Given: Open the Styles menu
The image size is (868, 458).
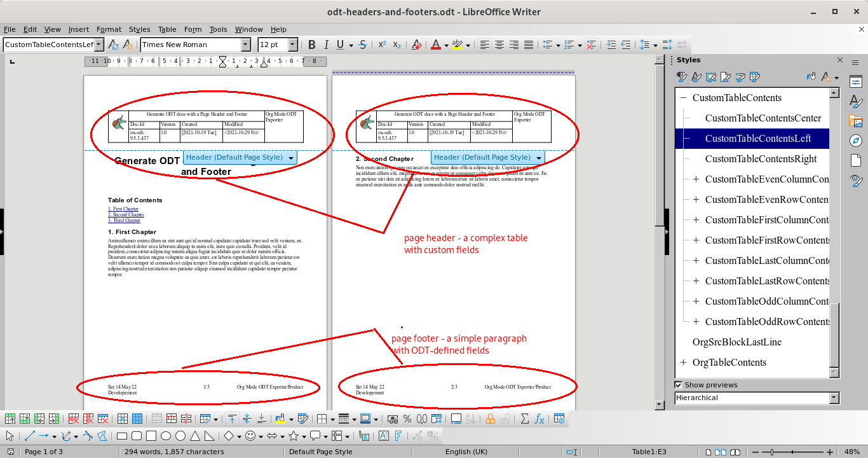Looking at the screenshot, I should pyautogui.click(x=139, y=29).
